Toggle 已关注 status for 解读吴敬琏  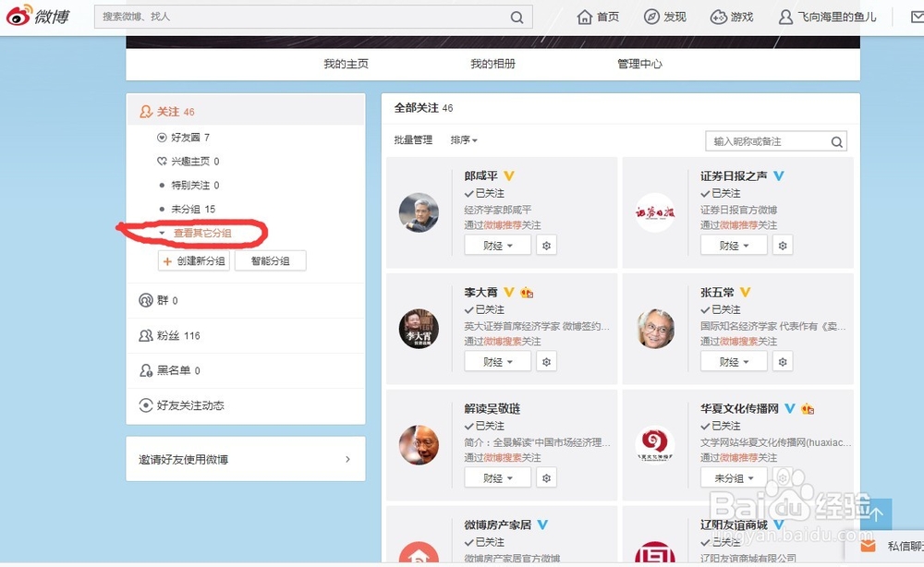click(x=484, y=426)
